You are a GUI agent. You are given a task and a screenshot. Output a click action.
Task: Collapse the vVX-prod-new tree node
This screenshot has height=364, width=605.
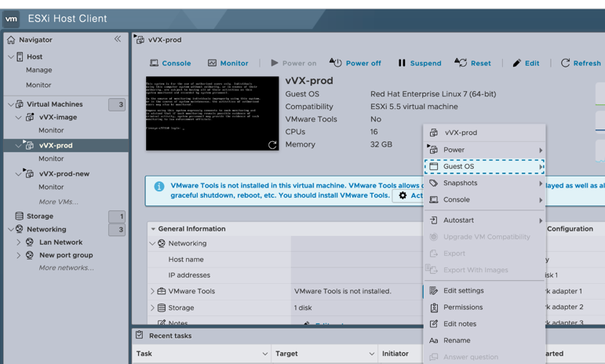point(18,174)
